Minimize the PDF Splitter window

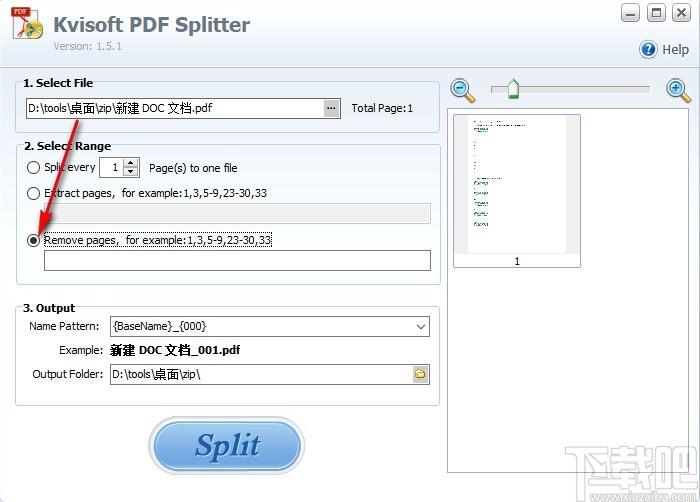click(x=630, y=13)
